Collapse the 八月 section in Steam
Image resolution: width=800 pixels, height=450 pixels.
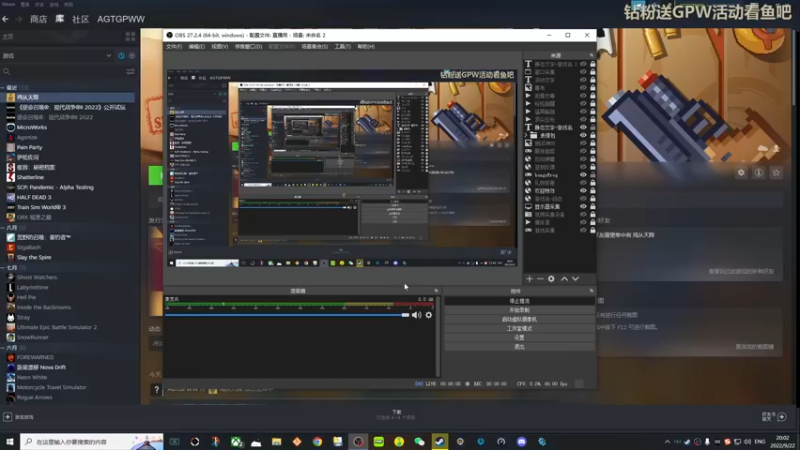pos(4,228)
